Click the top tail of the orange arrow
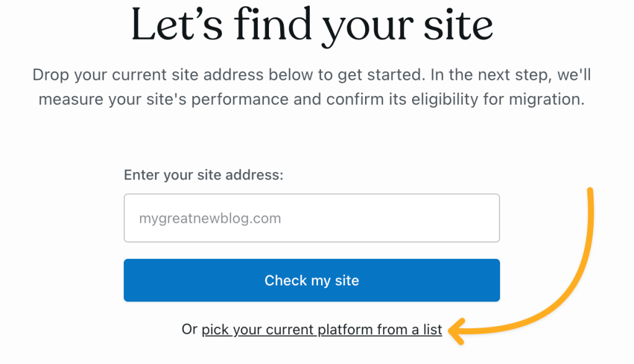This screenshot has height=364, width=634. coord(590,193)
